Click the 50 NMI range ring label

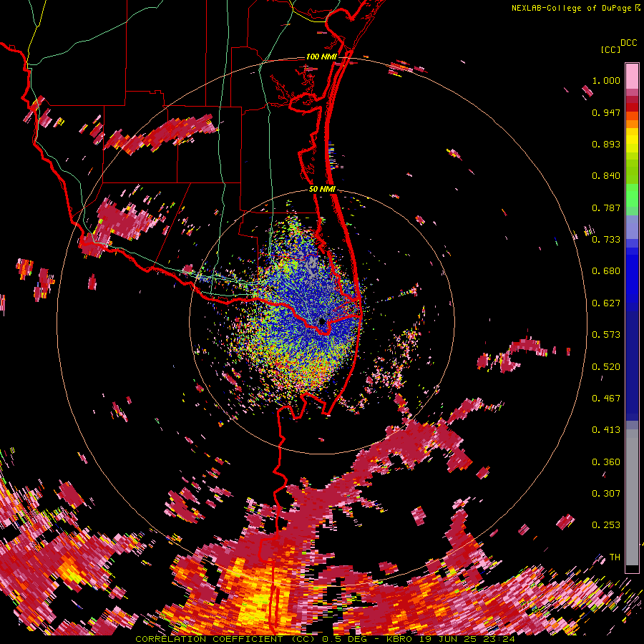(x=322, y=189)
